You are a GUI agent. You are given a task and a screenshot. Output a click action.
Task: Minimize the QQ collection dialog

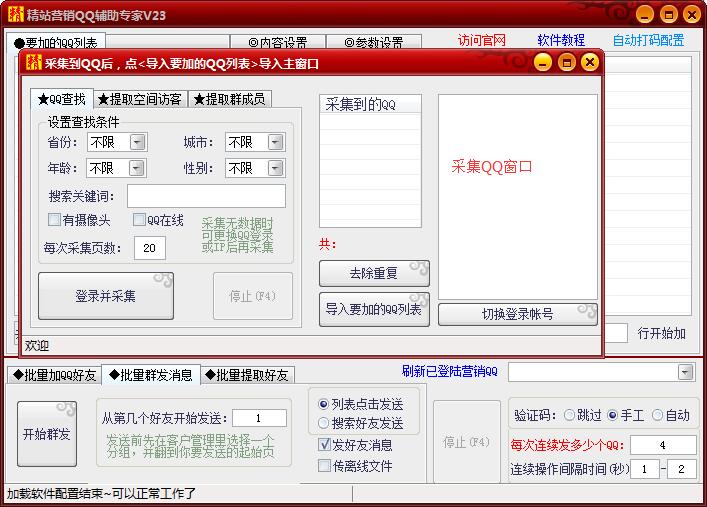pyautogui.click(x=542, y=62)
